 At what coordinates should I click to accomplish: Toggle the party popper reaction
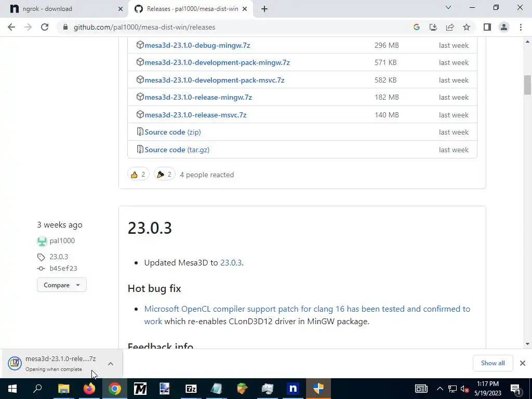click(165, 175)
